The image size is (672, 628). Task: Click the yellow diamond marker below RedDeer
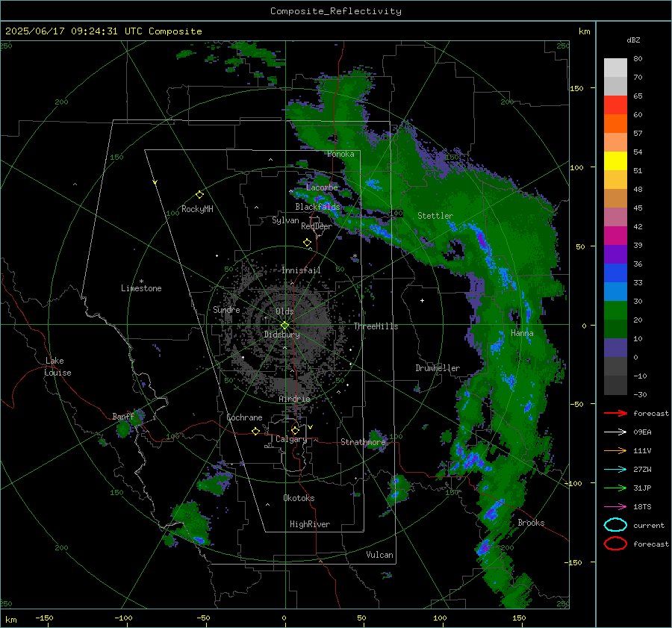(x=308, y=243)
